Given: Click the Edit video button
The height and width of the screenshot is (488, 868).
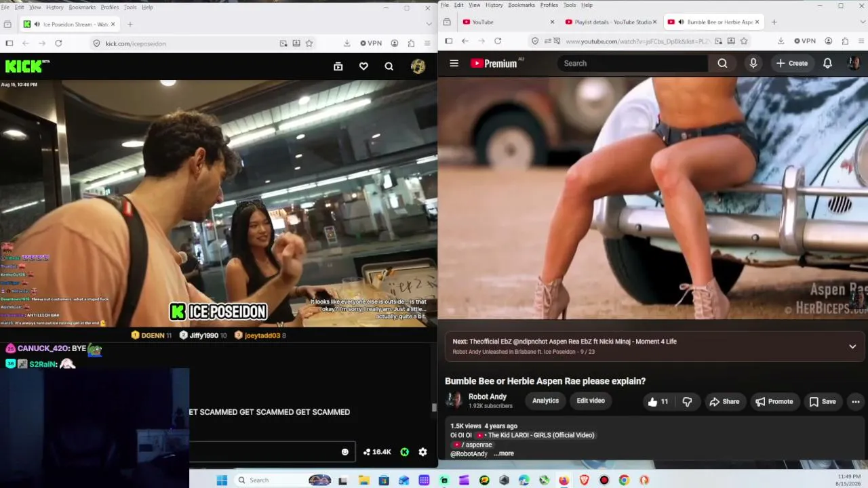Looking at the screenshot, I should 591,401.
